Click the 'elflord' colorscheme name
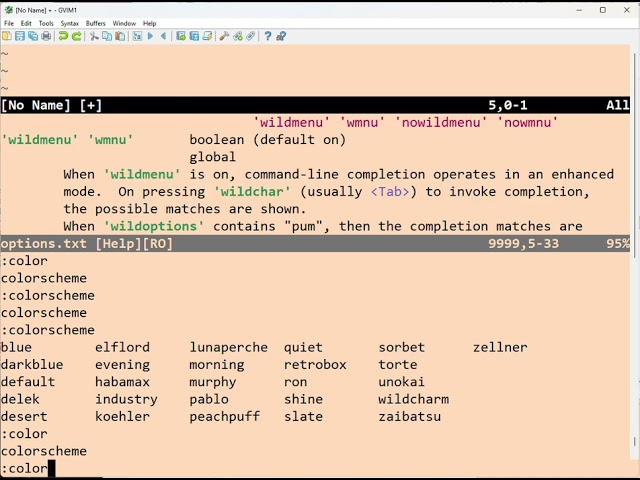 [x=122, y=347]
